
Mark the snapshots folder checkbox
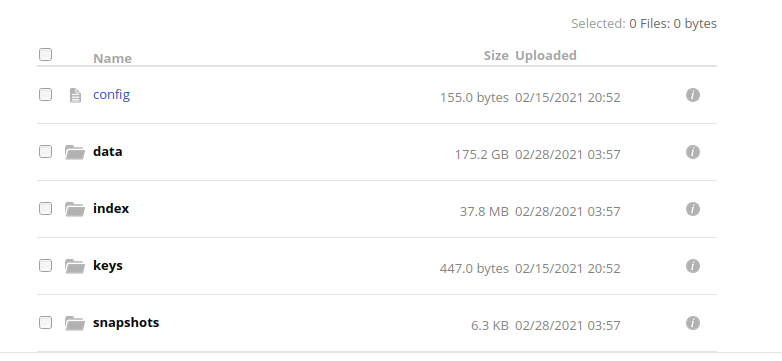pyautogui.click(x=45, y=322)
